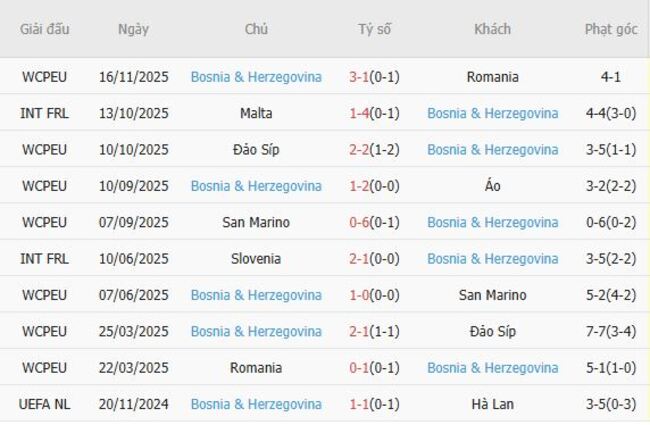This screenshot has height=425, width=650.
Task: Open the Hà Lan team link
Action: 492,404
